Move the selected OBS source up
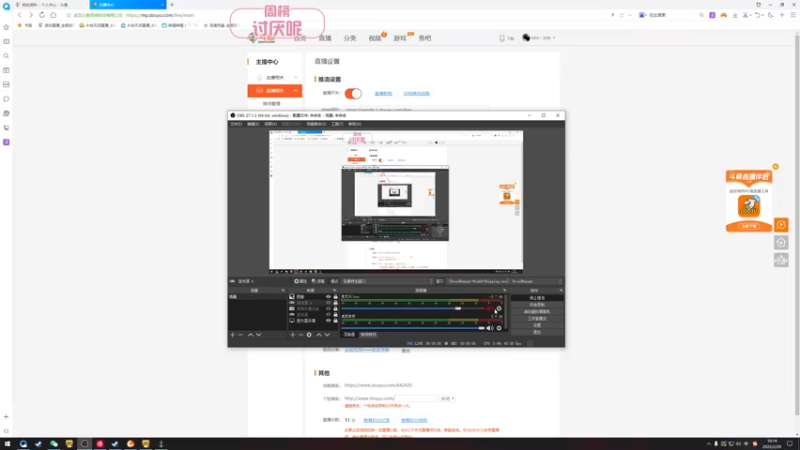The height and width of the screenshot is (450, 800). 319,335
